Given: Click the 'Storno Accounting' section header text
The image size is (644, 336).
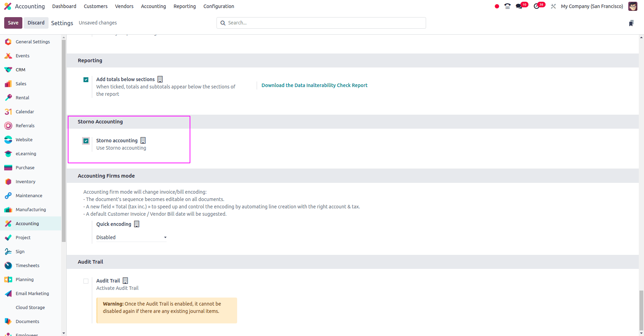Looking at the screenshot, I should pyautogui.click(x=100, y=122).
